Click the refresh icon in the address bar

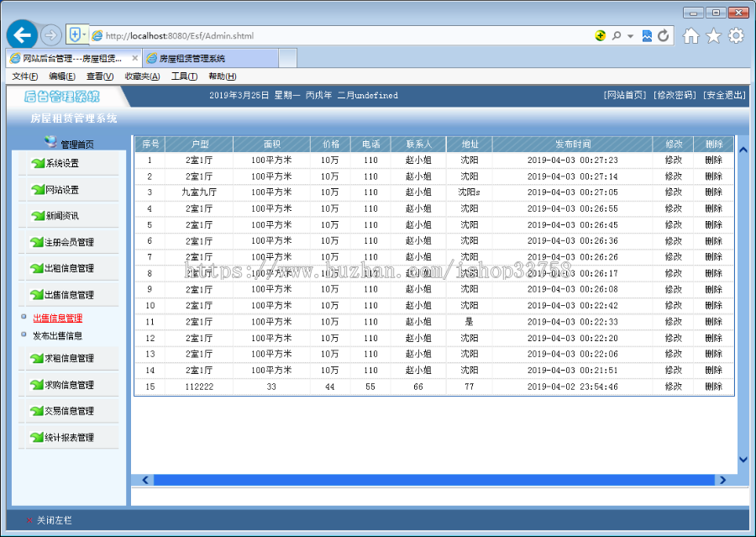coord(663,36)
